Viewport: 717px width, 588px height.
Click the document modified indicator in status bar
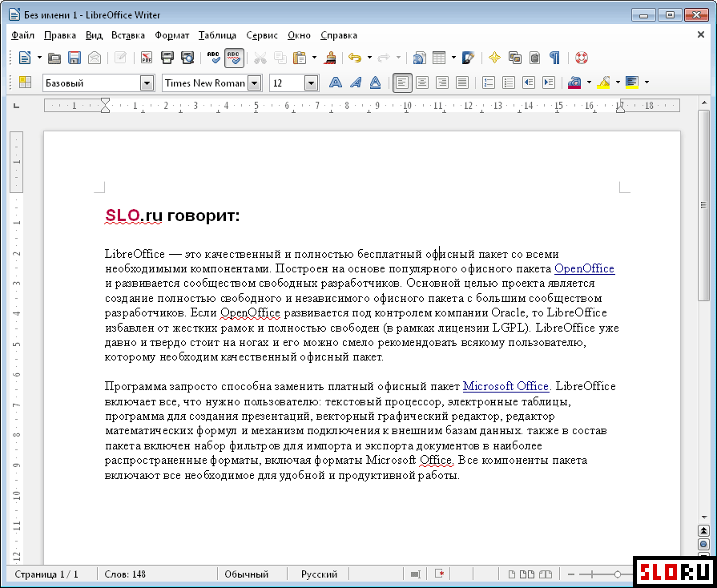[x=440, y=574]
